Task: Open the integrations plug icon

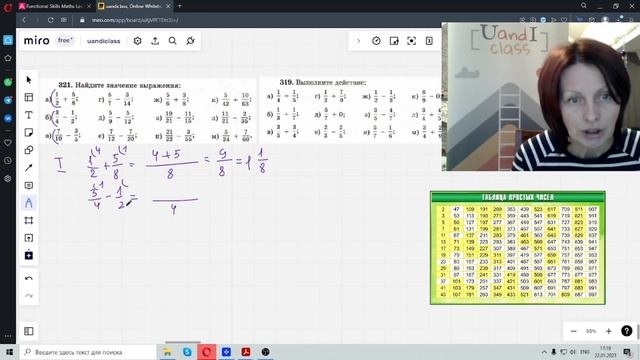Action: [x=190, y=41]
